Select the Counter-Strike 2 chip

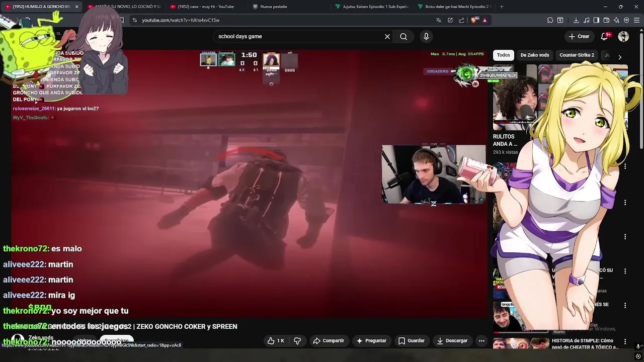[577, 55]
